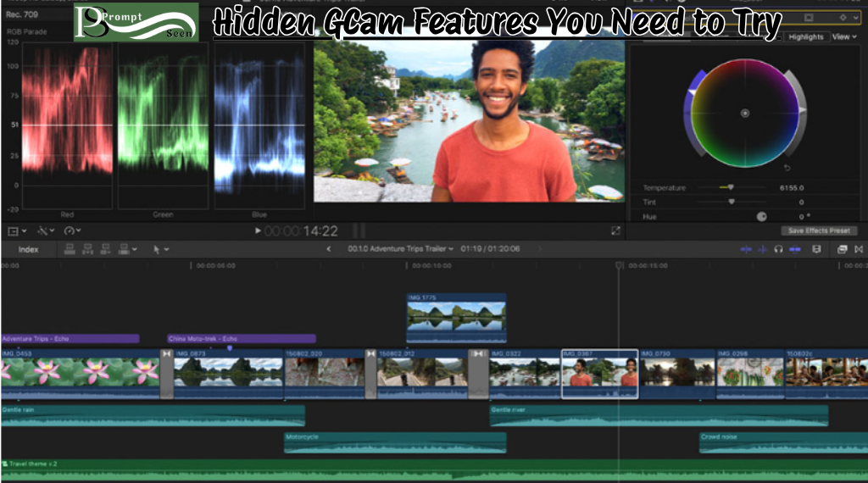Click the Blue channel waveform scope
This screenshot has height=483, width=868.
pyautogui.click(x=259, y=126)
